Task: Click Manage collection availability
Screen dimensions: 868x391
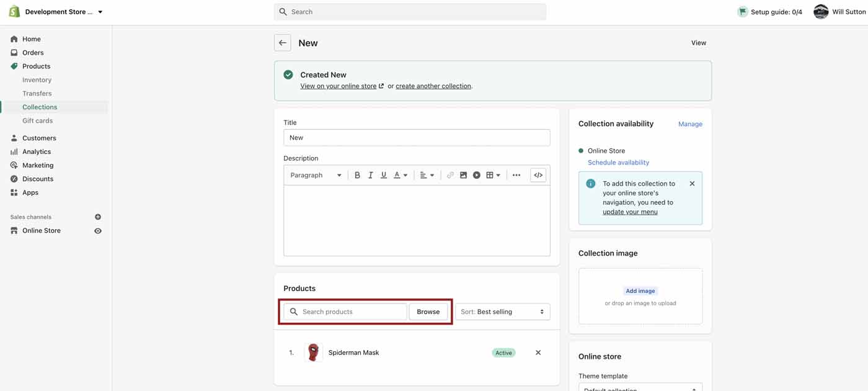Action: point(690,124)
